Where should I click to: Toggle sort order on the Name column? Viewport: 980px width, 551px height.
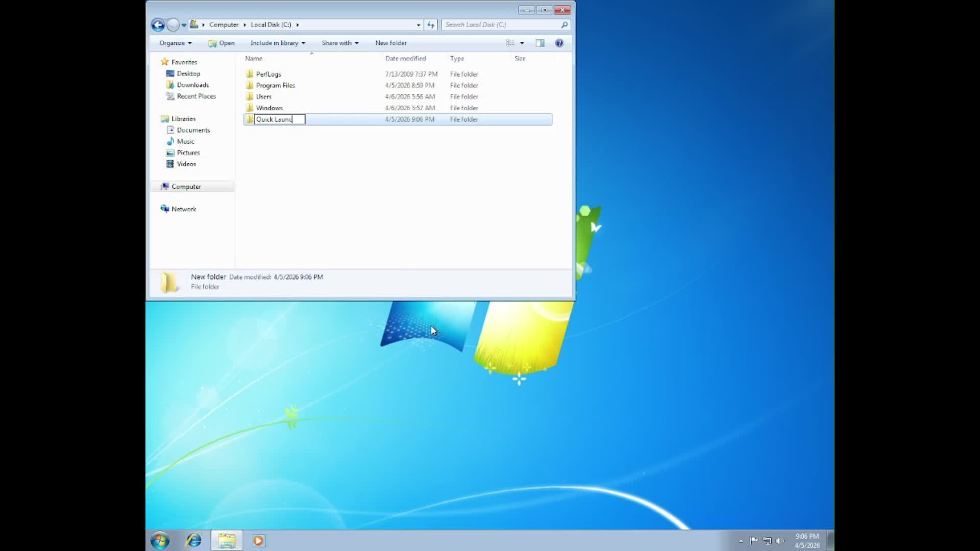click(254, 58)
